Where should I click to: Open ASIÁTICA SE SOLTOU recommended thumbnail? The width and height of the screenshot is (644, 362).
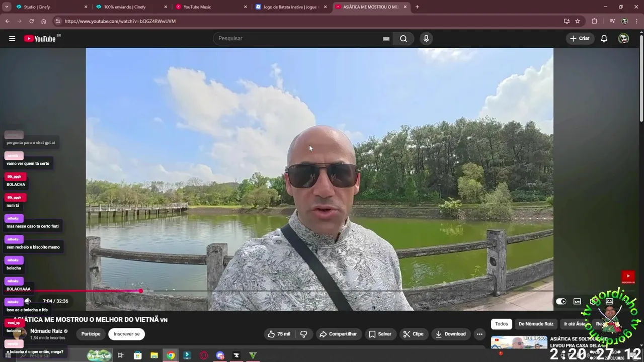point(519,343)
